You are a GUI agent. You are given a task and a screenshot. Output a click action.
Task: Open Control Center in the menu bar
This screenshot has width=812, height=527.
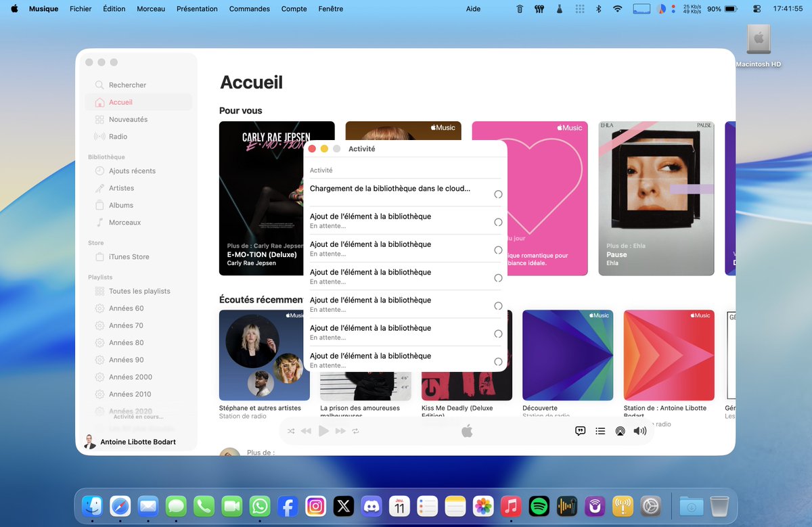tap(757, 9)
